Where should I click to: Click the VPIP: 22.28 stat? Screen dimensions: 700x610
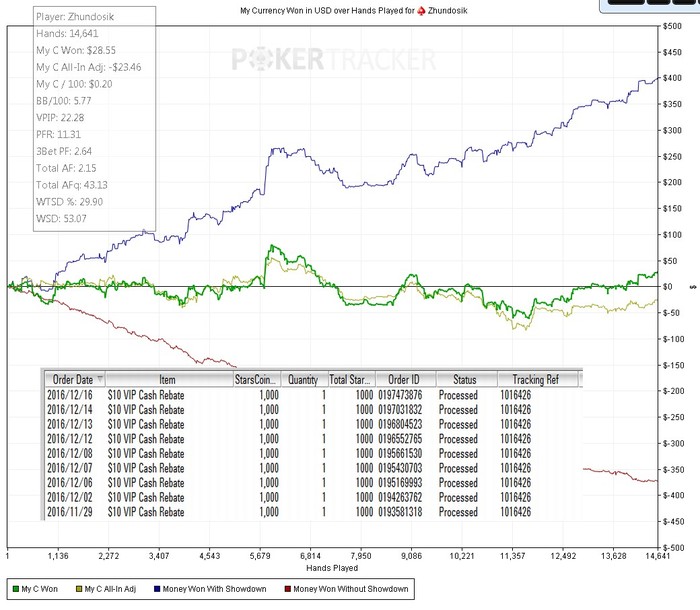pyautogui.click(x=60, y=118)
